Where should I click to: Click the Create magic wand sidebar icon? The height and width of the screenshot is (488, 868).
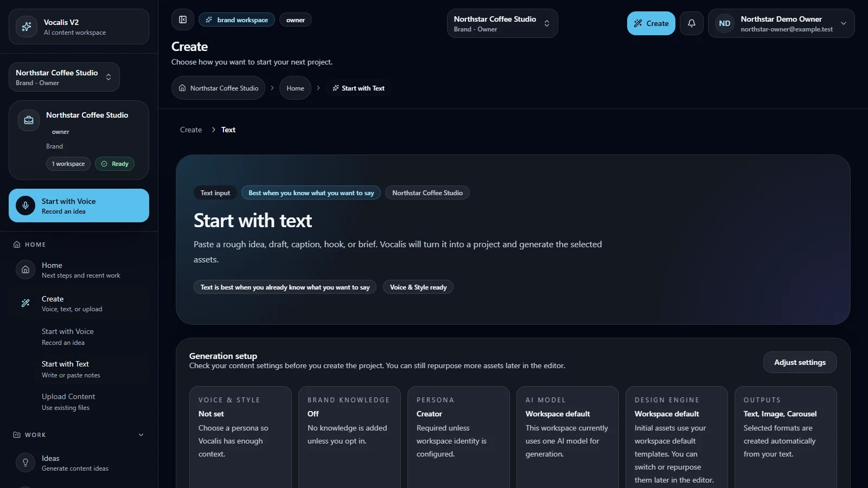click(25, 303)
